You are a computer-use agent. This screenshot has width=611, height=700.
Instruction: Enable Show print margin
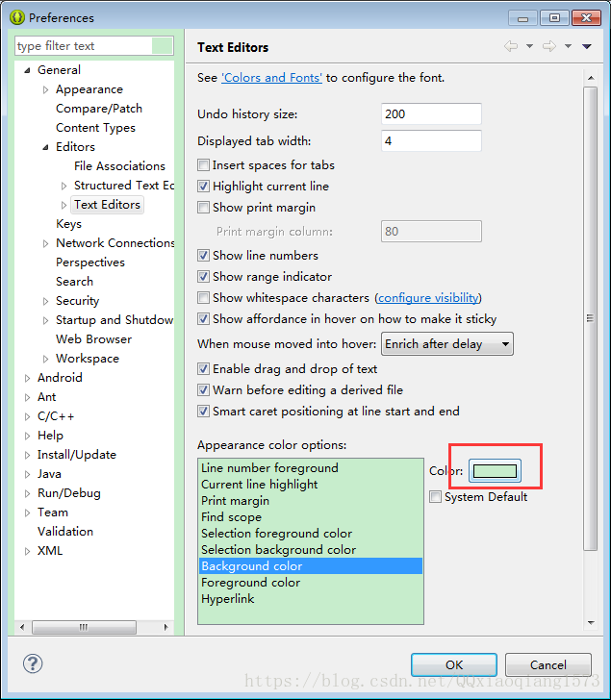pyautogui.click(x=203, y=208)
